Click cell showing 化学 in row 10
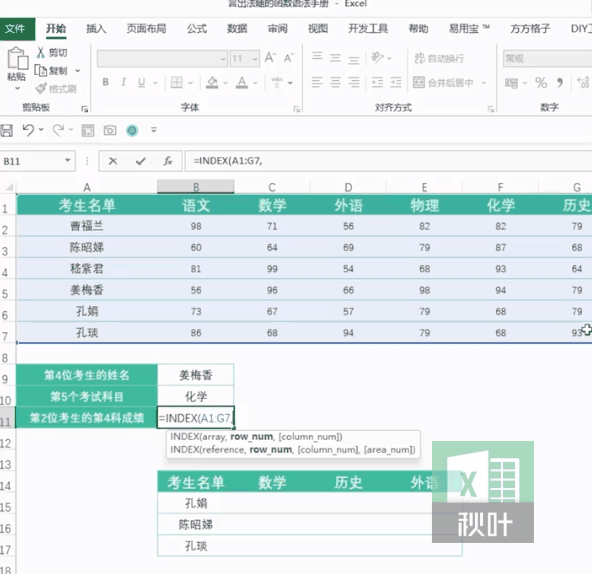Viewport: 592px width, 574px height. pyautogui.click(x=196, y=396)
